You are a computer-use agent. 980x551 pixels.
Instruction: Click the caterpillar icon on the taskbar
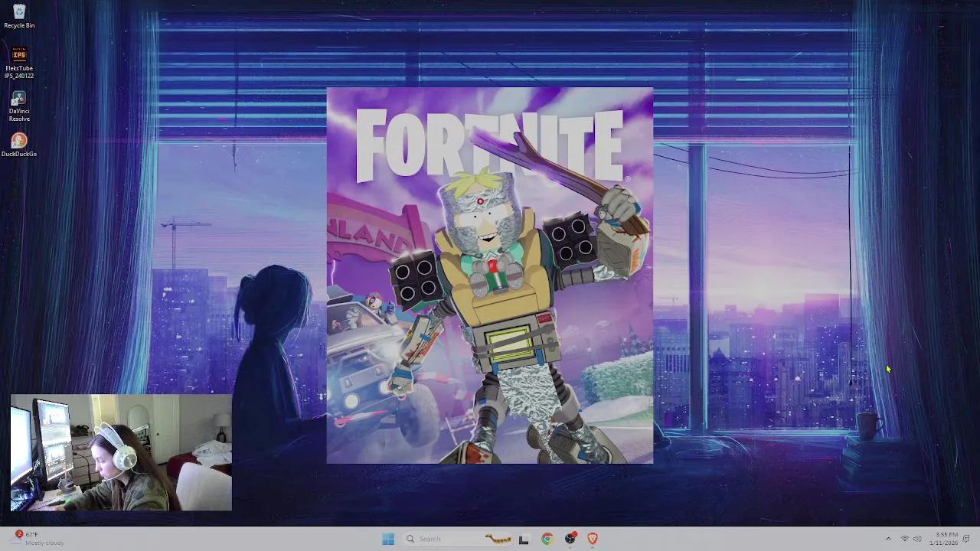point(498,538)
